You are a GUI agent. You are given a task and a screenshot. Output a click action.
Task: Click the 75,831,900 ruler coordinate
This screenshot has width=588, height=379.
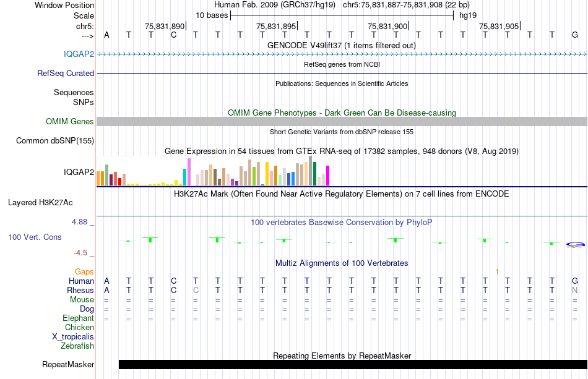tap(387, 26)
